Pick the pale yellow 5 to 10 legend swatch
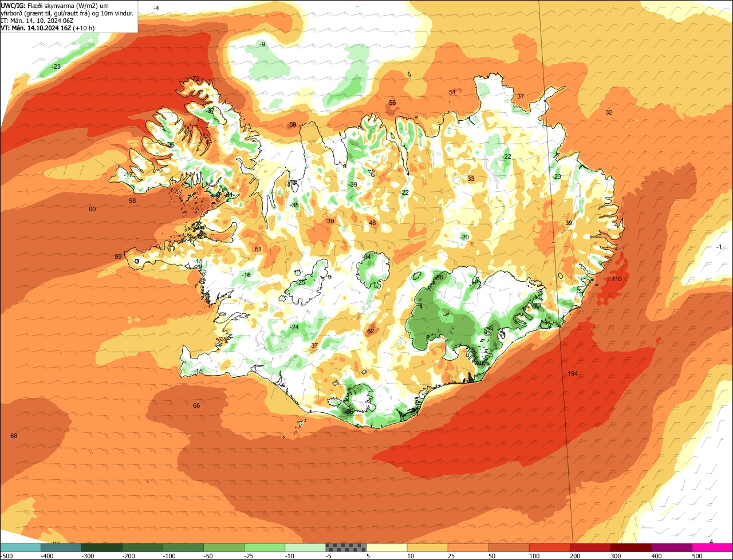Screen dimensions: 733x560 tap(387, 547)
